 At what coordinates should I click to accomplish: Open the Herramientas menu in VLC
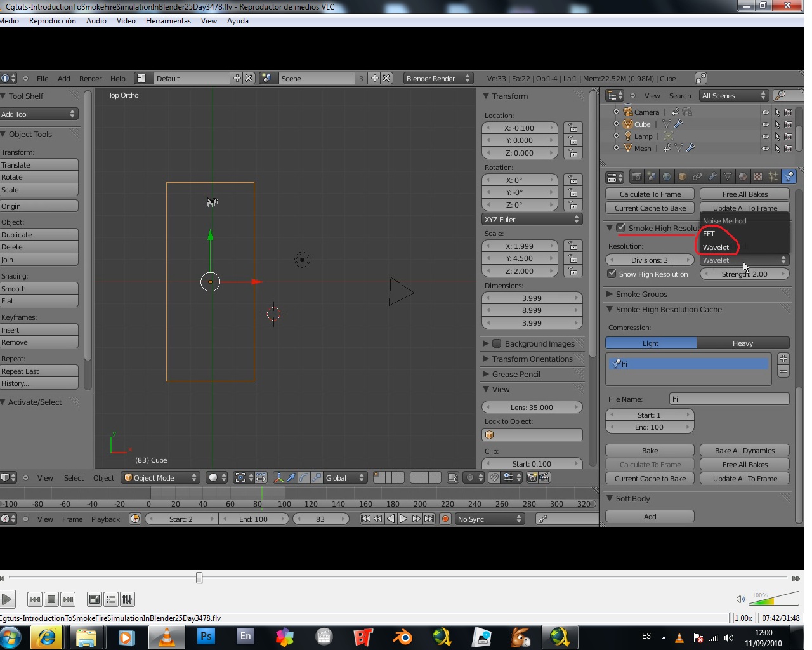point(168,21)
